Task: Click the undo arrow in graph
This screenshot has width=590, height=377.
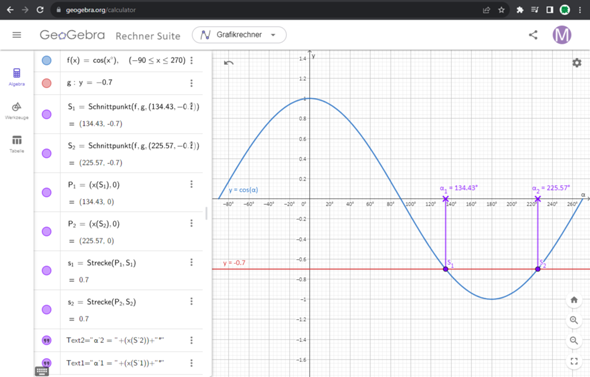Action: (228, 63)
